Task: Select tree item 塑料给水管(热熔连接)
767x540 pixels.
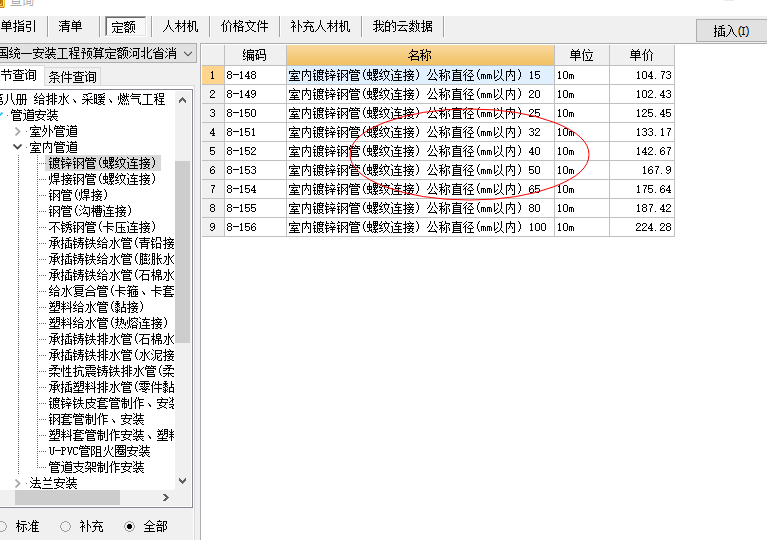Action: point(108,323)
